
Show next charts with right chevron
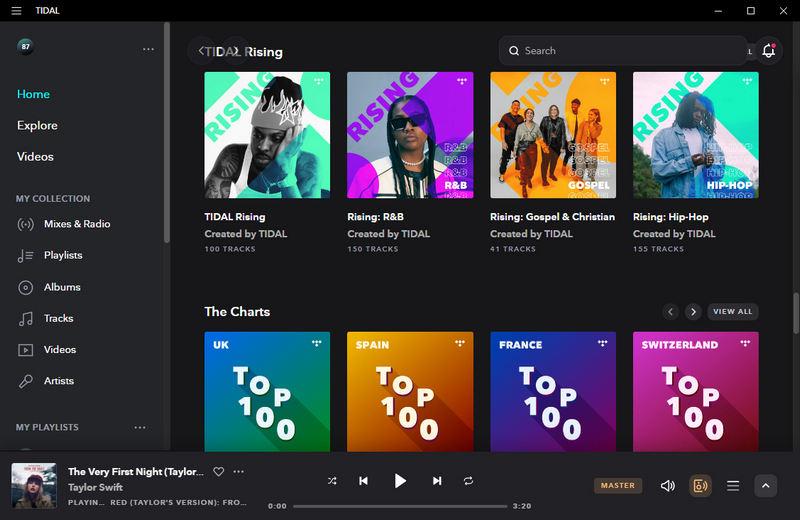pyautogui.click(x=693, y=311)
